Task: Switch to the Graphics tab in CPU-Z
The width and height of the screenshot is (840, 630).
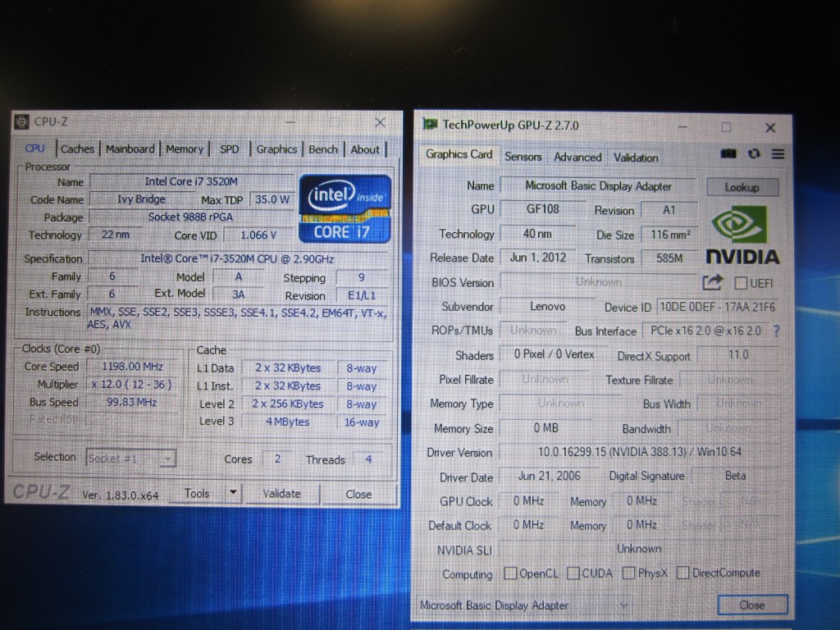Action: (276, 149)
